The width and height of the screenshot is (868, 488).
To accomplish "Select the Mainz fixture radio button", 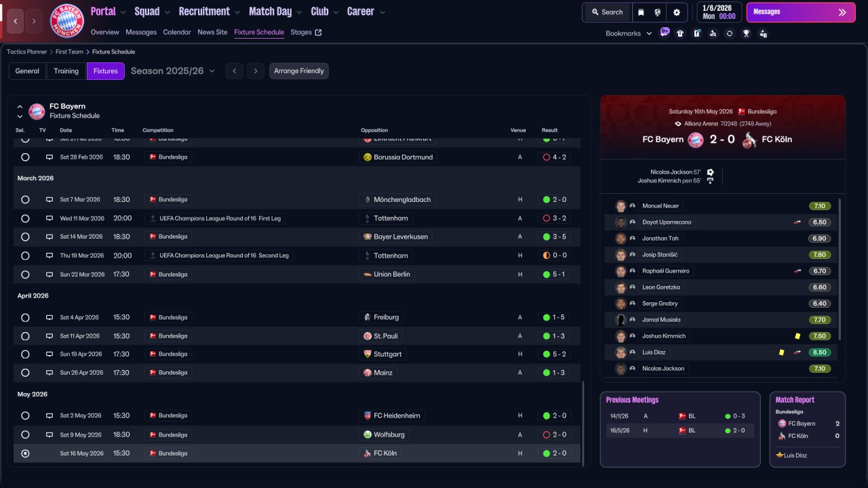I will (x=25, y=373).
